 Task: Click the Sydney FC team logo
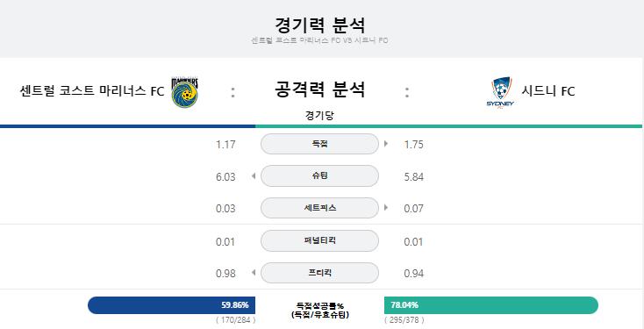pos(500,93)
